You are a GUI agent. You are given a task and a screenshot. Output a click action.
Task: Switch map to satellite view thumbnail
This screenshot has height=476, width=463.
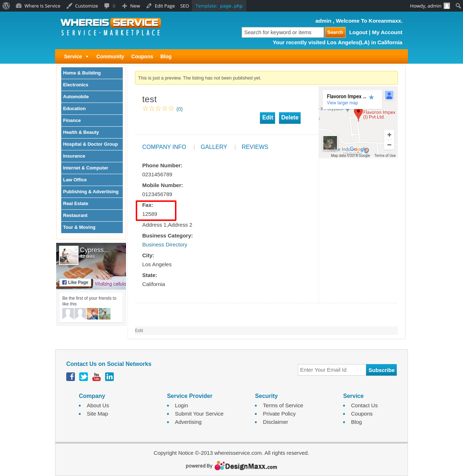tap(330, 143)
